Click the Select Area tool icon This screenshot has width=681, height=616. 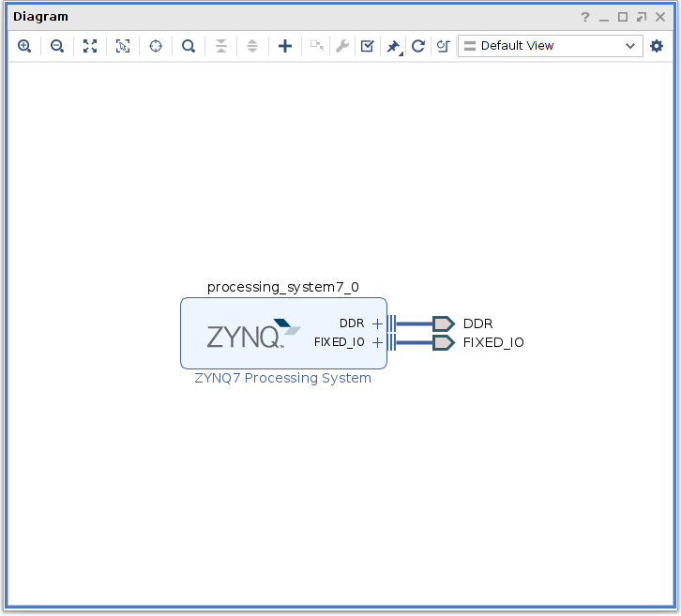tap(123, 46)
